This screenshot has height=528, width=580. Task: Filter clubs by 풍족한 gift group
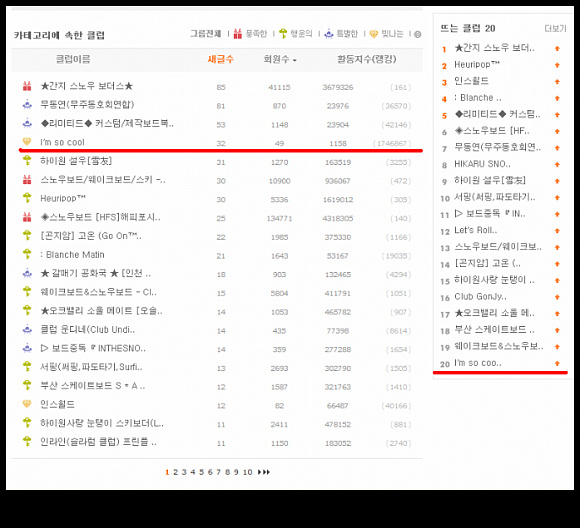250,34
